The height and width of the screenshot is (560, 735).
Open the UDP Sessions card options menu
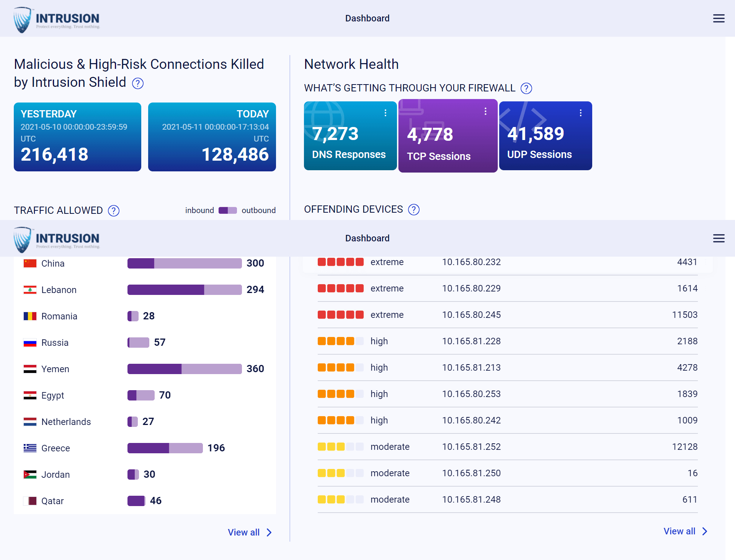[580, 112]
